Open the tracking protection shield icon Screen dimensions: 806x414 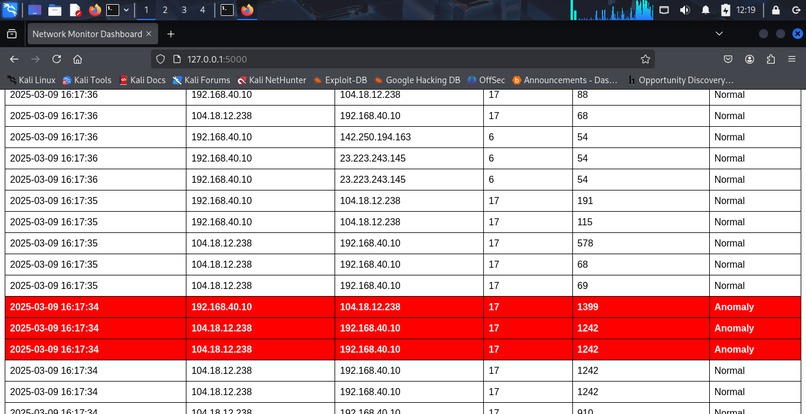coord(160,59)
